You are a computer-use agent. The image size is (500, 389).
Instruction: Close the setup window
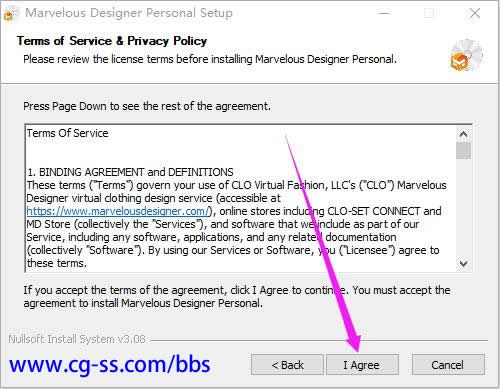(475, 13)
